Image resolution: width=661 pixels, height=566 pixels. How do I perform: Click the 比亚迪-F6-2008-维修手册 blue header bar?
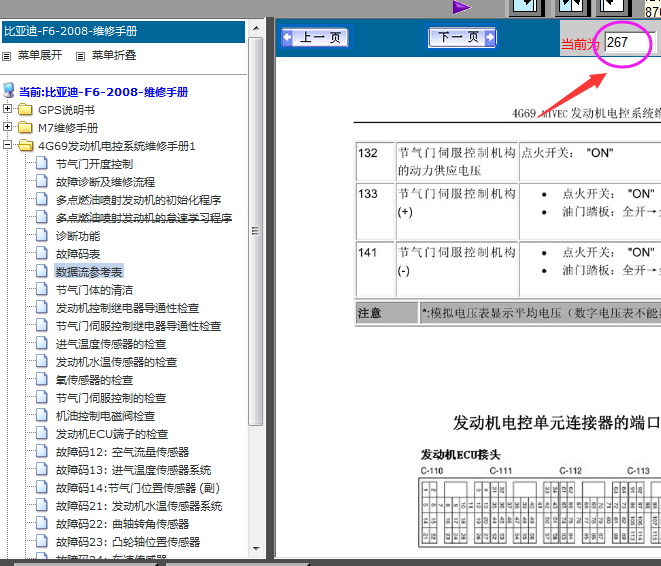click(x=124, y=32)
